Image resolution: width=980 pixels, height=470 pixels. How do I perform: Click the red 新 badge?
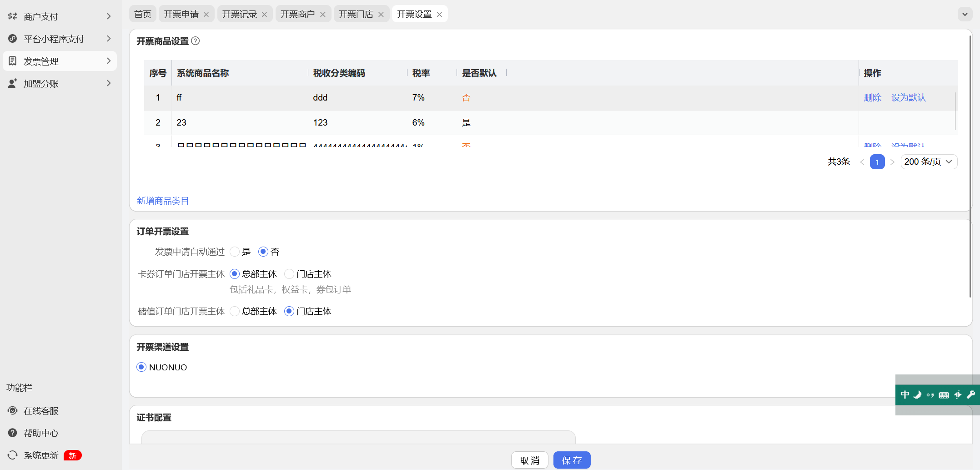click(x=73, y=455)
